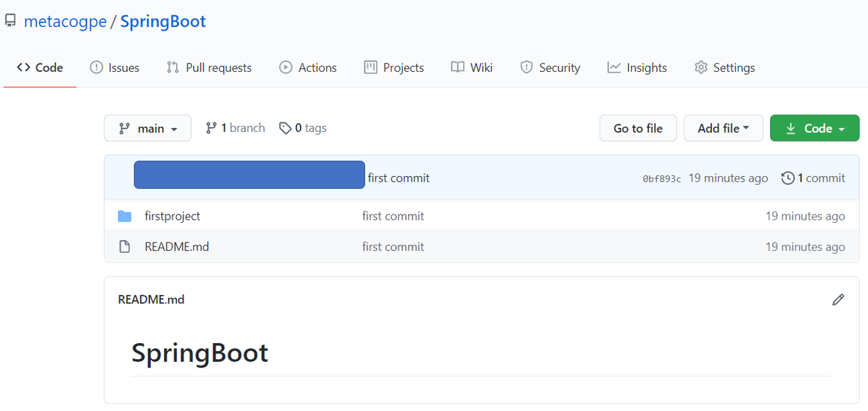Image resolution: width=868 pixels, height=411 pixels.
Task: Click the SpringBoot heading in README
Action: pos(200,353)
